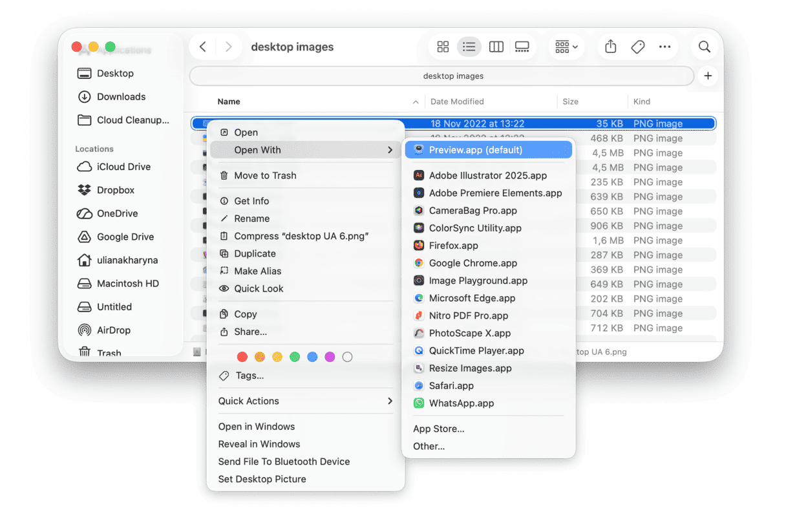Choose Quick Look menu item
The height and width of the screenshot is (532, 786).
pyautogui.click(x=305, y=288)
